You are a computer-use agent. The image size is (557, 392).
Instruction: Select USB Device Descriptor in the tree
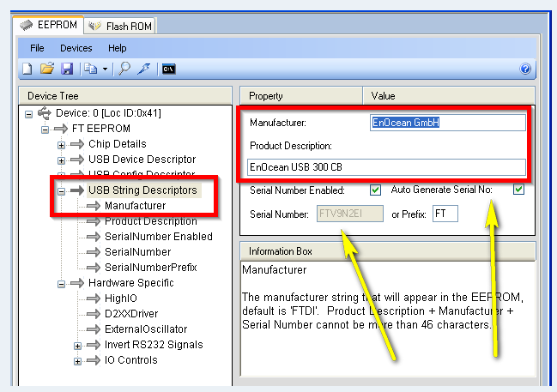coord(142,159)
